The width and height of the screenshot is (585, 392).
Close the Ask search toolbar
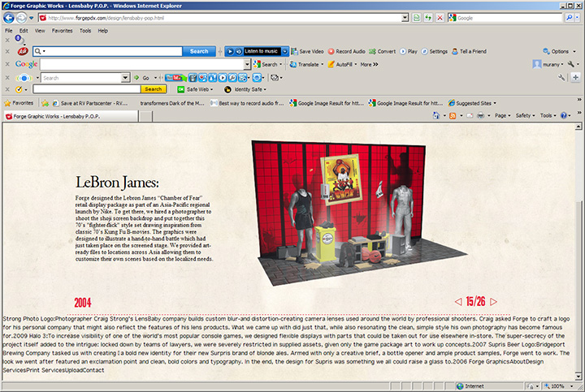tap(7, 51)
